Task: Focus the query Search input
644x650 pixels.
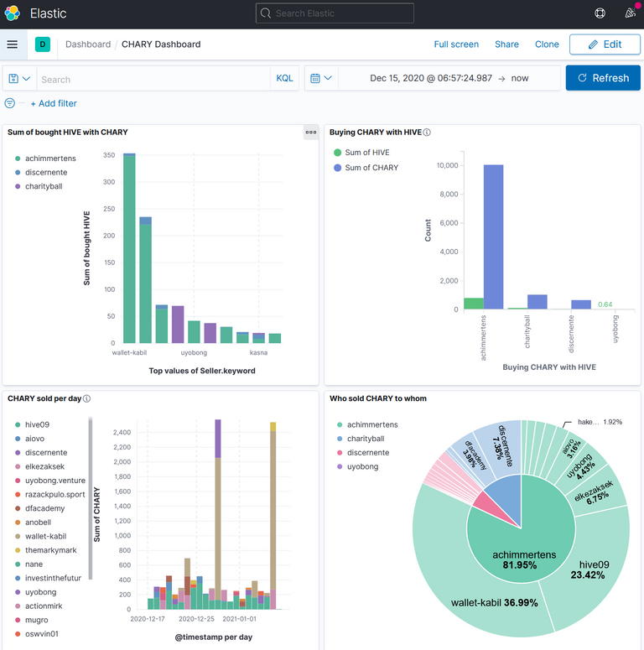Action: (153, 78)
